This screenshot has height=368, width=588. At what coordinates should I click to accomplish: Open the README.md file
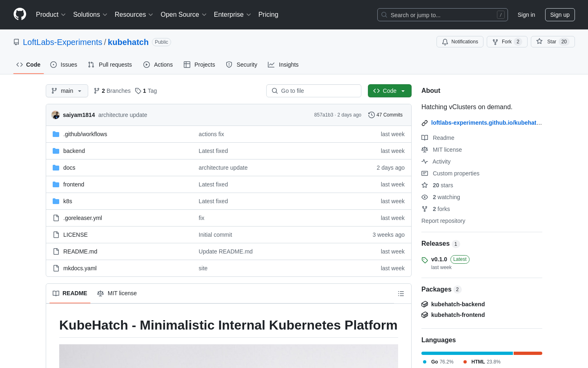80,251
